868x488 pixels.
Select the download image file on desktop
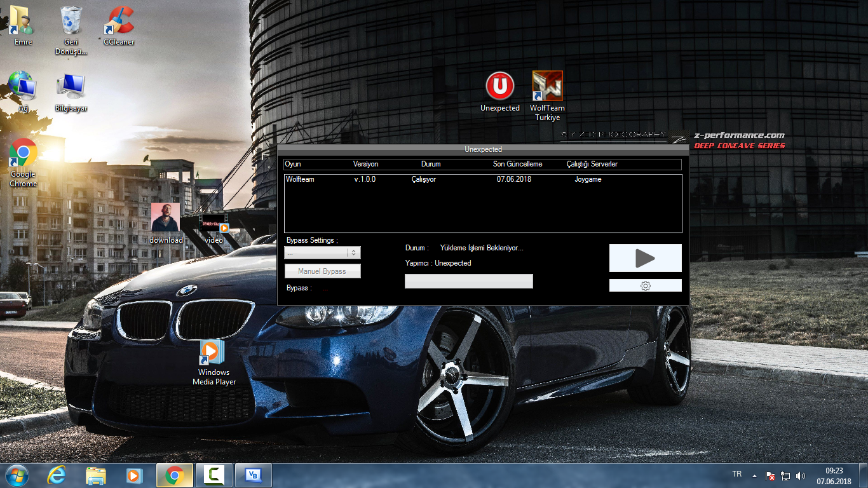click(166, 224)
